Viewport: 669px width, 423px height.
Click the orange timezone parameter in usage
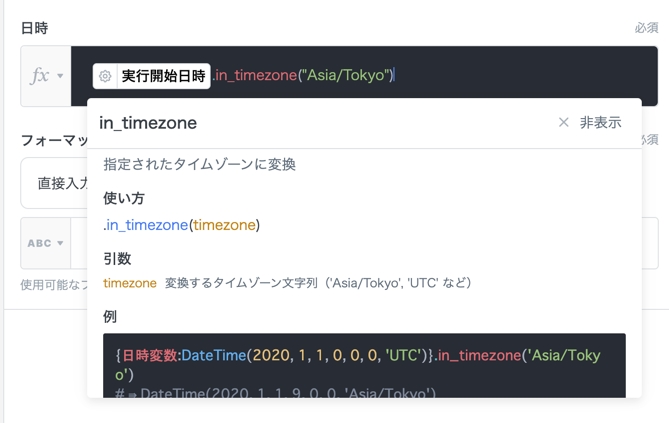pyautogui.click(x=224, y=225)
